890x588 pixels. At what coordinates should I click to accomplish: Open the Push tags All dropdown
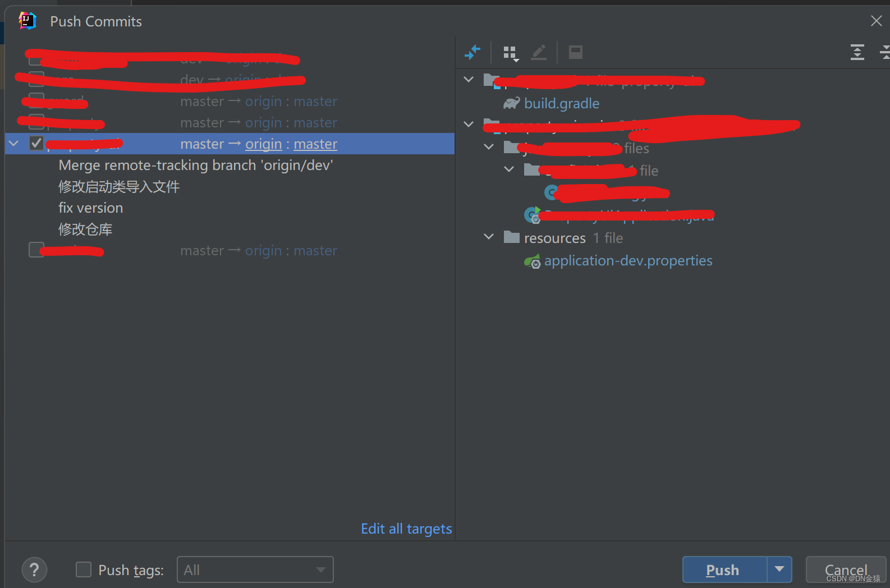tap(255, 570)
